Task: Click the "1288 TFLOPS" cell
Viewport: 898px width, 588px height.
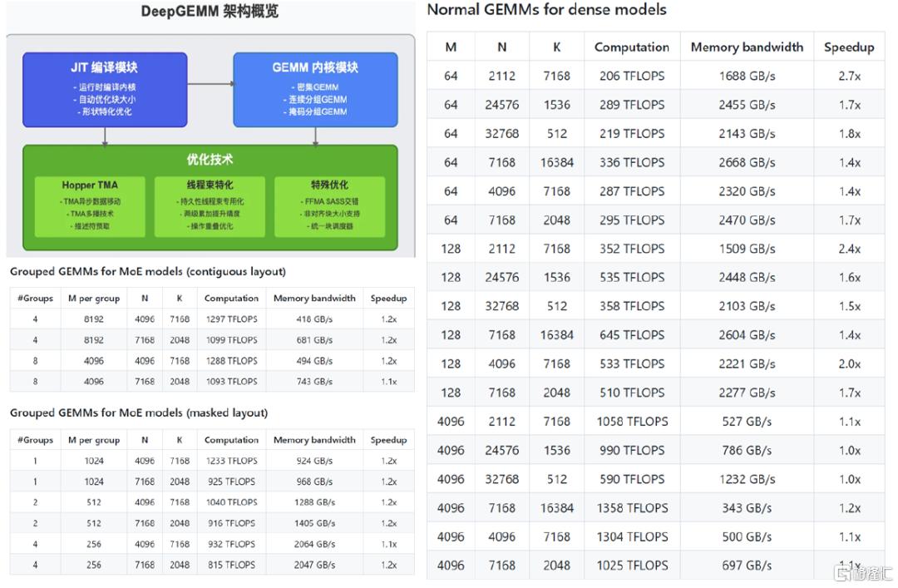Action: [x=231, y=360]
